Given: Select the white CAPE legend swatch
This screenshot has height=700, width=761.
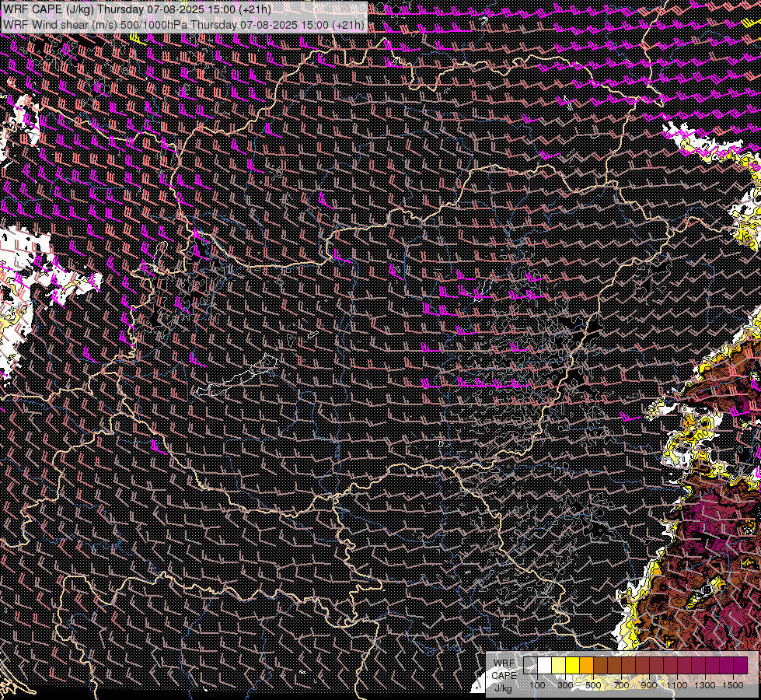Looking at the screenshot, I should click(545, 666).
